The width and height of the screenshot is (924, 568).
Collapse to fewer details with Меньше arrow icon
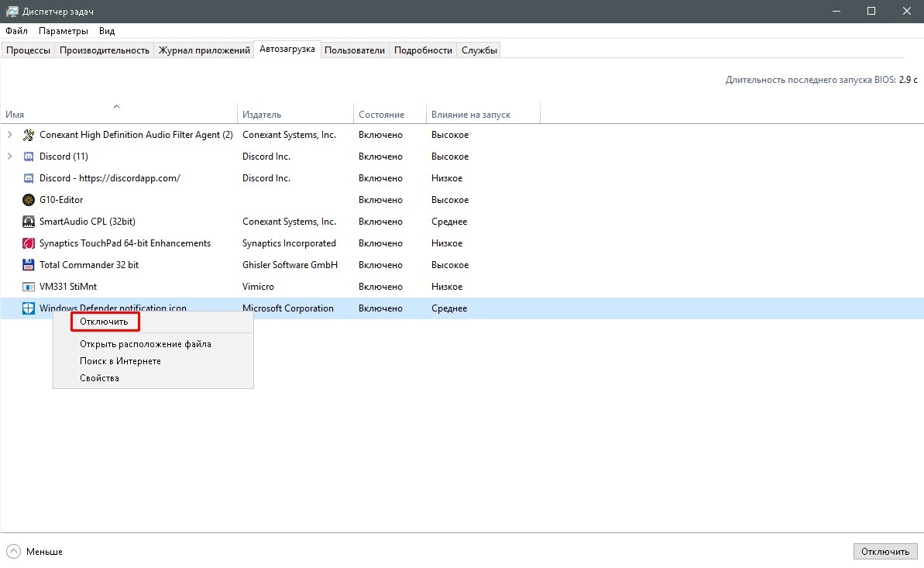[x=13, y=552]
